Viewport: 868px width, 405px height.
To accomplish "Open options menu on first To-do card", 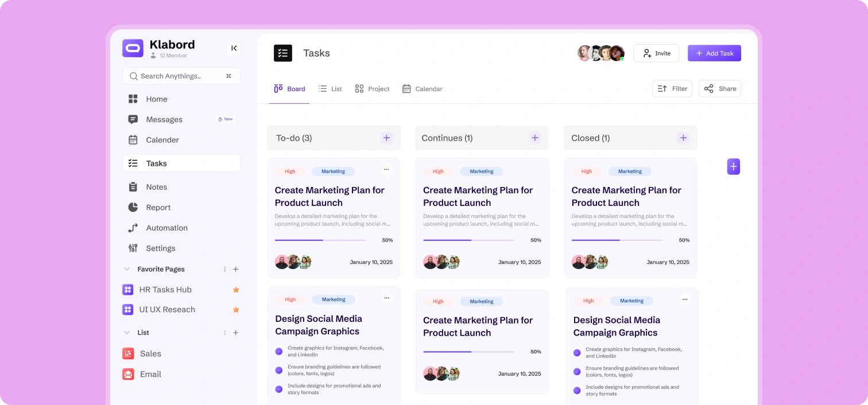I will (386, 169).
